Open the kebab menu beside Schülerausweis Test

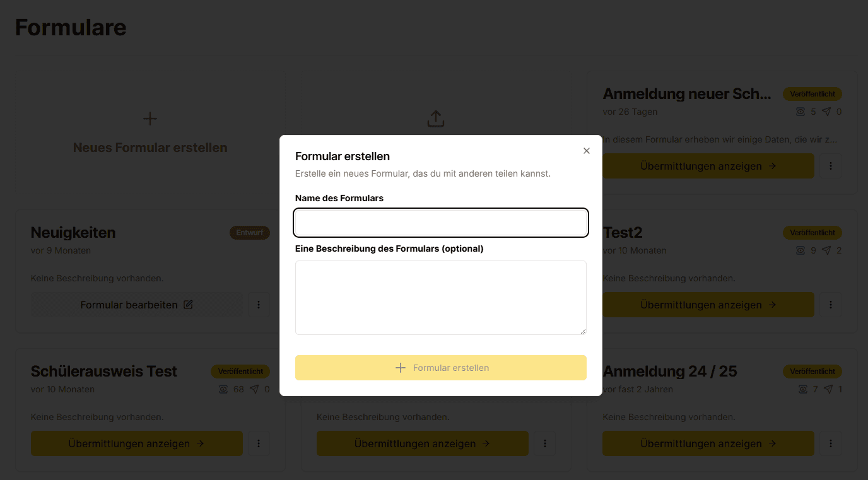point(259,443)
